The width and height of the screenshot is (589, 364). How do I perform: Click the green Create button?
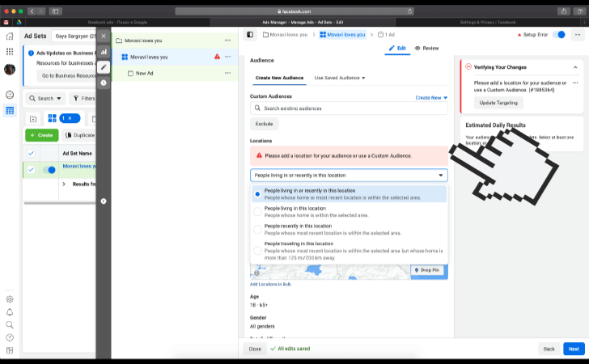(42, 135)
